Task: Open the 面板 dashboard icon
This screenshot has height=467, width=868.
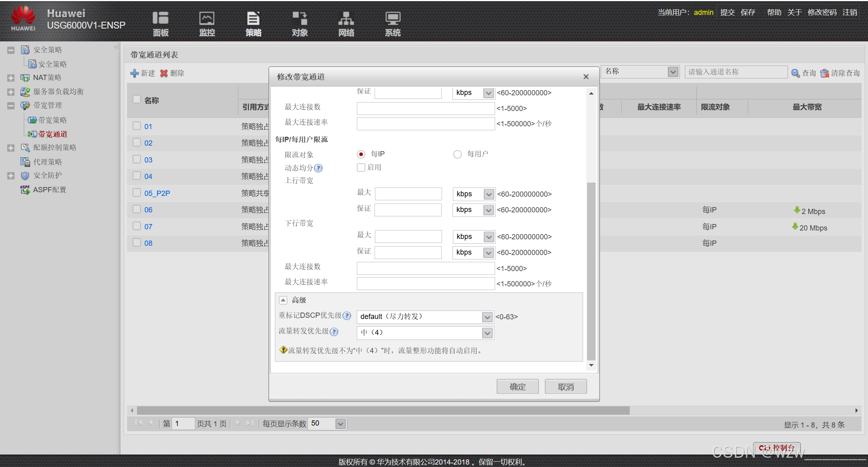Action: (160, 19)
